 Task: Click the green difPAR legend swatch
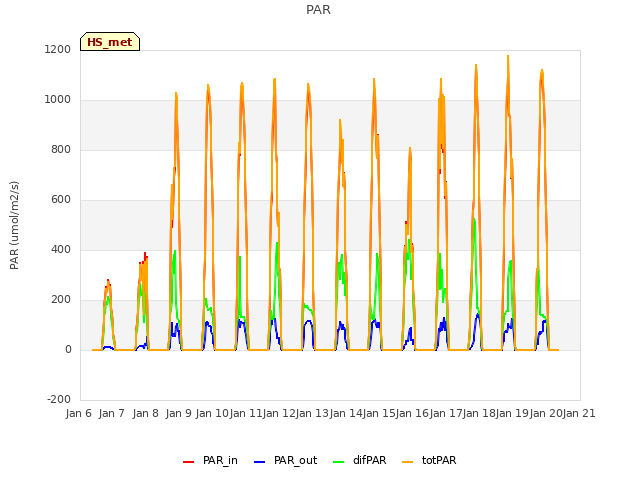pos(338,462)
